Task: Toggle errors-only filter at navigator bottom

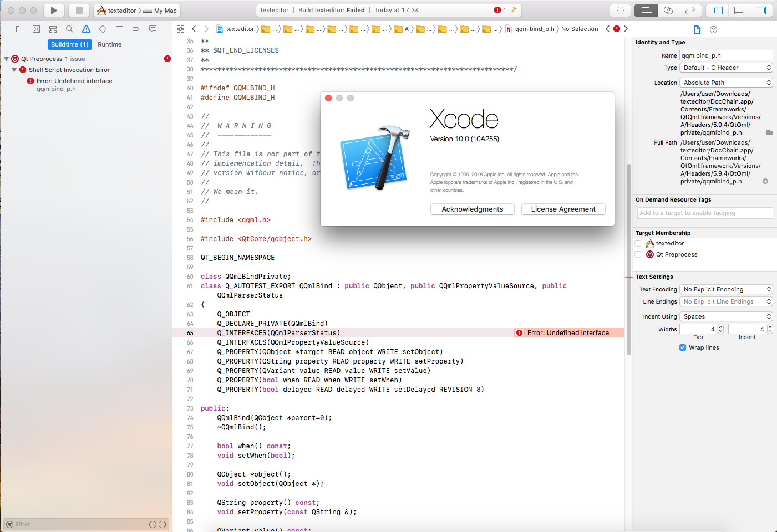Action: tap(162, 524)
